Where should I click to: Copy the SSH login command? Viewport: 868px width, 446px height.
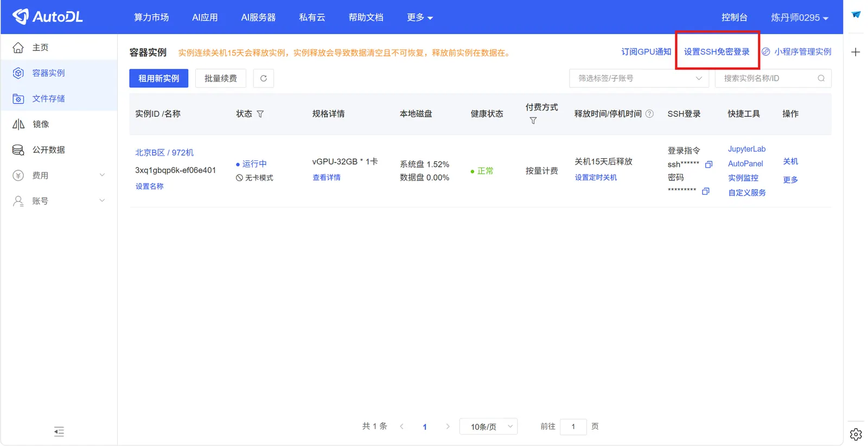(708, 164)
